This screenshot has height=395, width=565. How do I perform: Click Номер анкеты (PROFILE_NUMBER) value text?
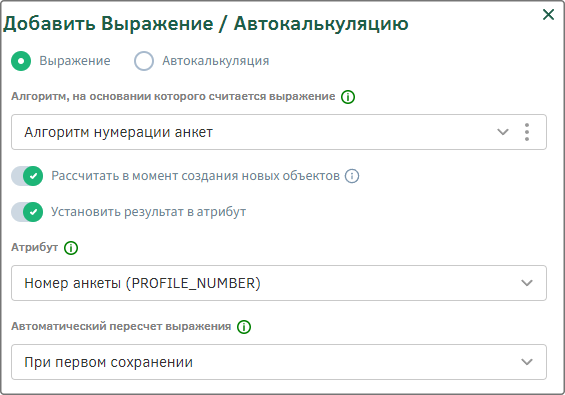(142, 283)
